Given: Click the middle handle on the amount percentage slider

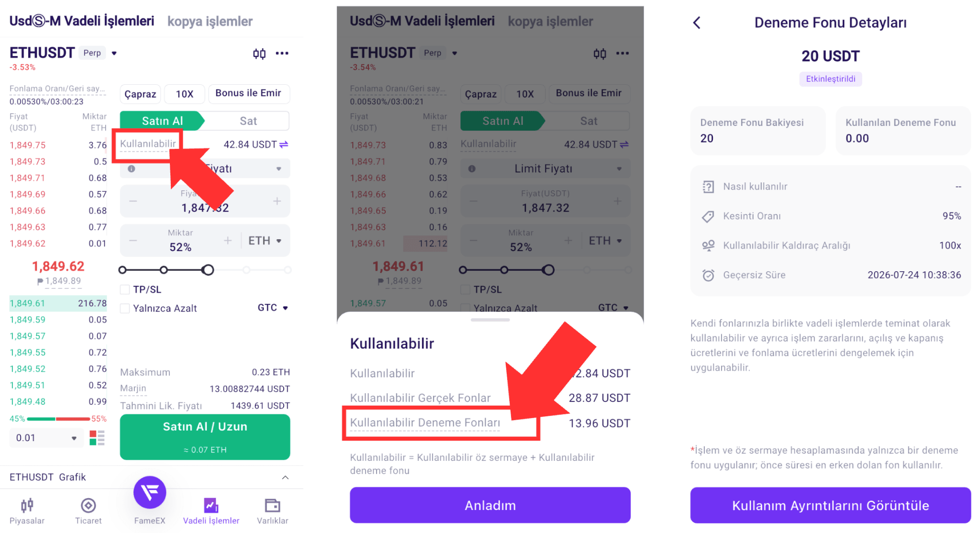Looking at the screenshot, I should [x=164, y=270].
